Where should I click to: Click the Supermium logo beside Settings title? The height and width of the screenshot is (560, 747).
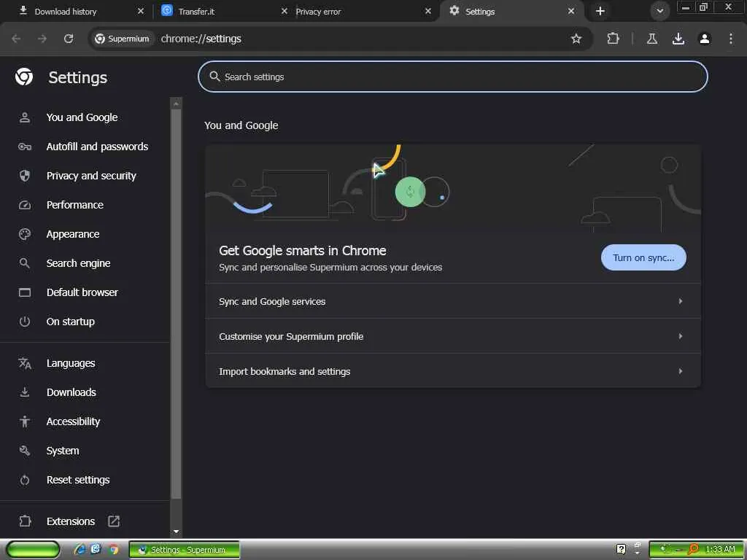24,77
